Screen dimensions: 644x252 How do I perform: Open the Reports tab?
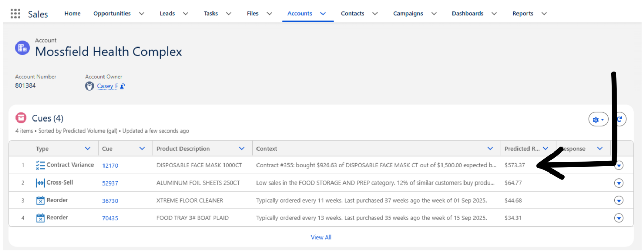[x=523, y=13]
